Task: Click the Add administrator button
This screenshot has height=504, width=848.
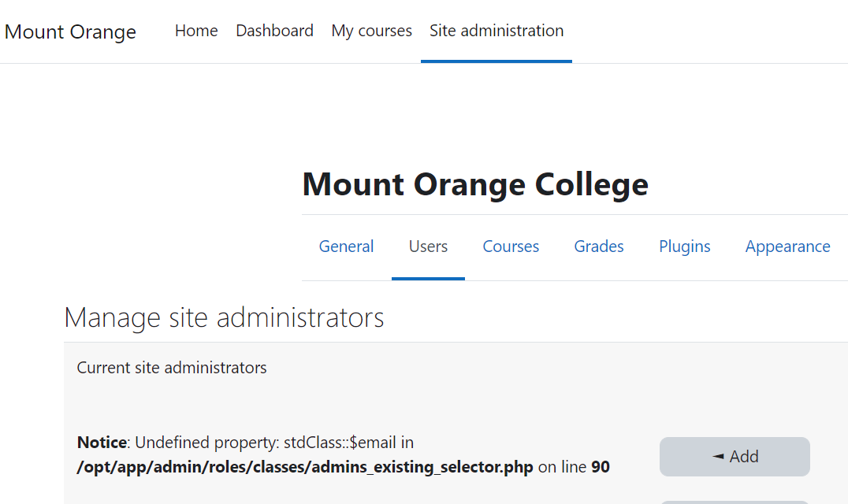Action: tap(735, 457)
